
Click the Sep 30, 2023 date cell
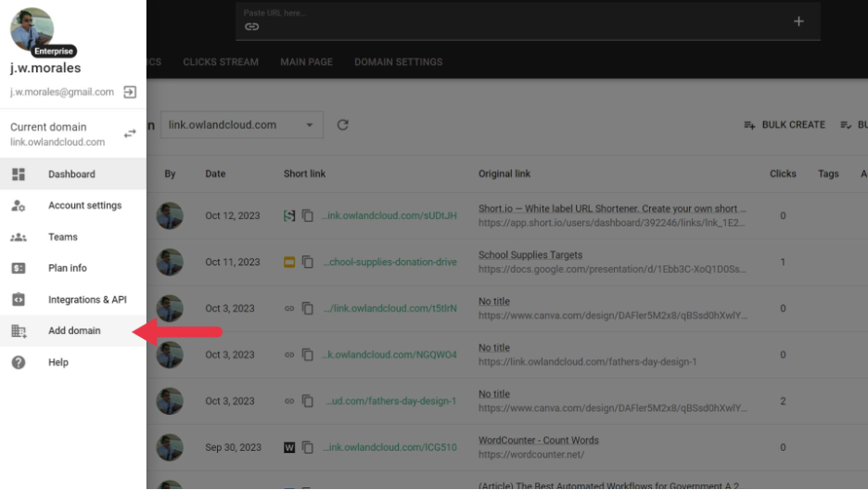coord(233,447)
